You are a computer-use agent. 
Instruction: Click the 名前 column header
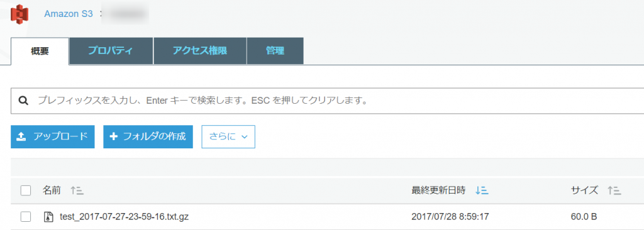(52, 190)
